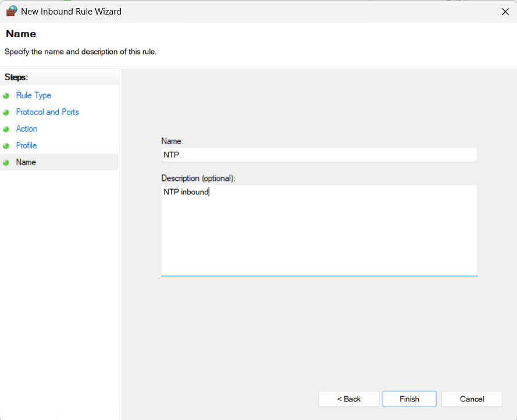Cancel the New Inbound Rule Wizard

pyautogui.click(x=472, y=399)
